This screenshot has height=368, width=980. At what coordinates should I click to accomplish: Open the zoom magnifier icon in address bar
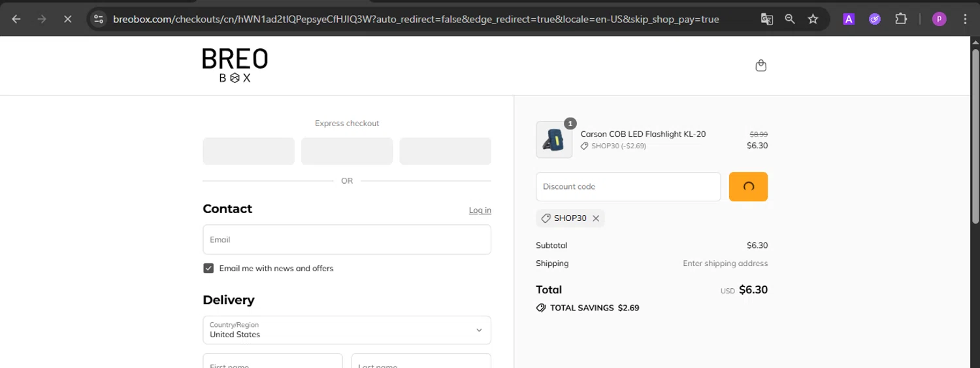point(790,19)
